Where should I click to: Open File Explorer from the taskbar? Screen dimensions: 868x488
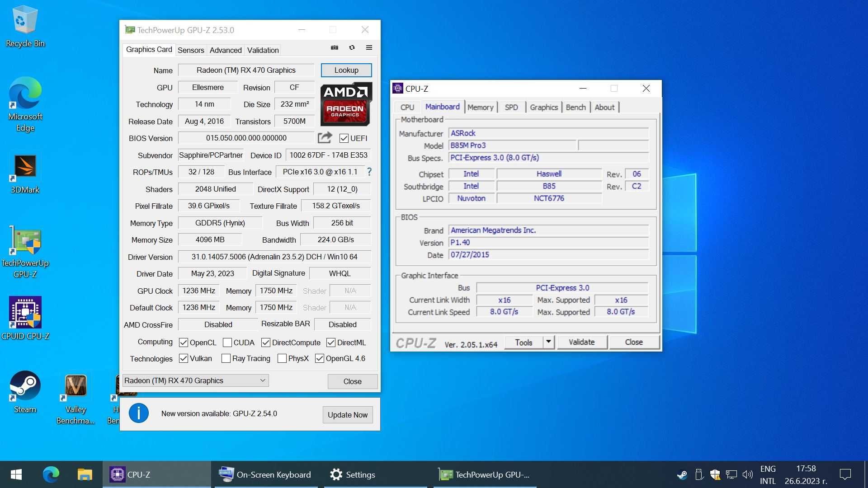click(85, 474)
